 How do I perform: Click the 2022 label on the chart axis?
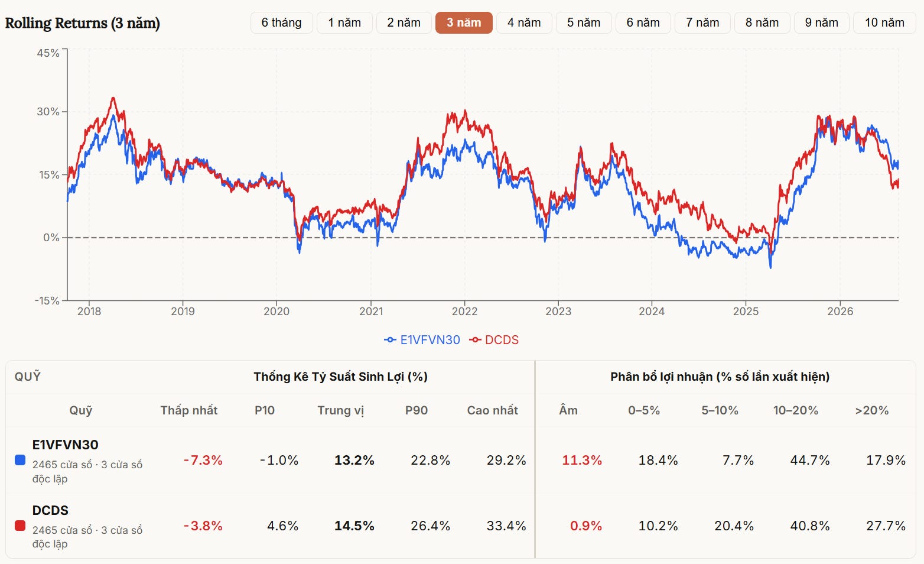click(x=464, y=312)
